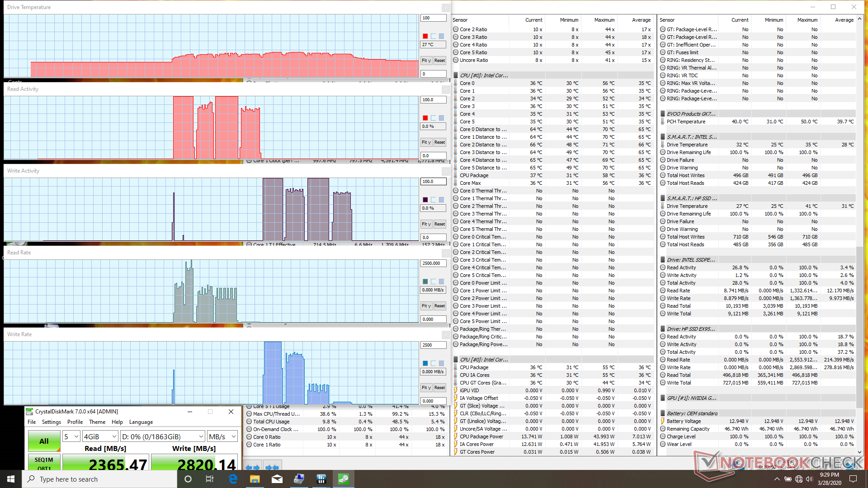Switch to the HWiNFO taskbar icon
This screenshot has width=868, height=488.
(x=321, y=479)
